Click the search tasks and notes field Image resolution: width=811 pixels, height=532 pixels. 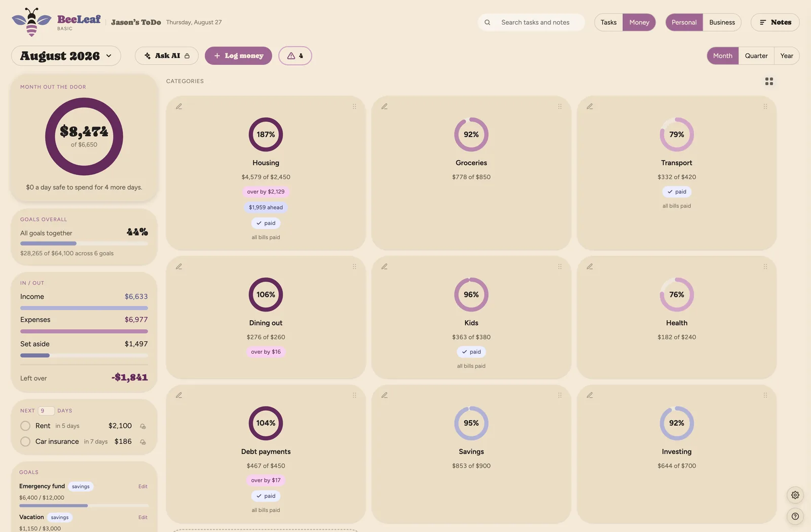(x=531, y=22)
